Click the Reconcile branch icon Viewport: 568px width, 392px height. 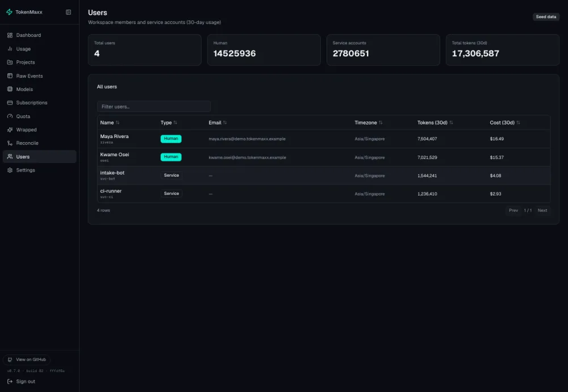tap(10, 143)
